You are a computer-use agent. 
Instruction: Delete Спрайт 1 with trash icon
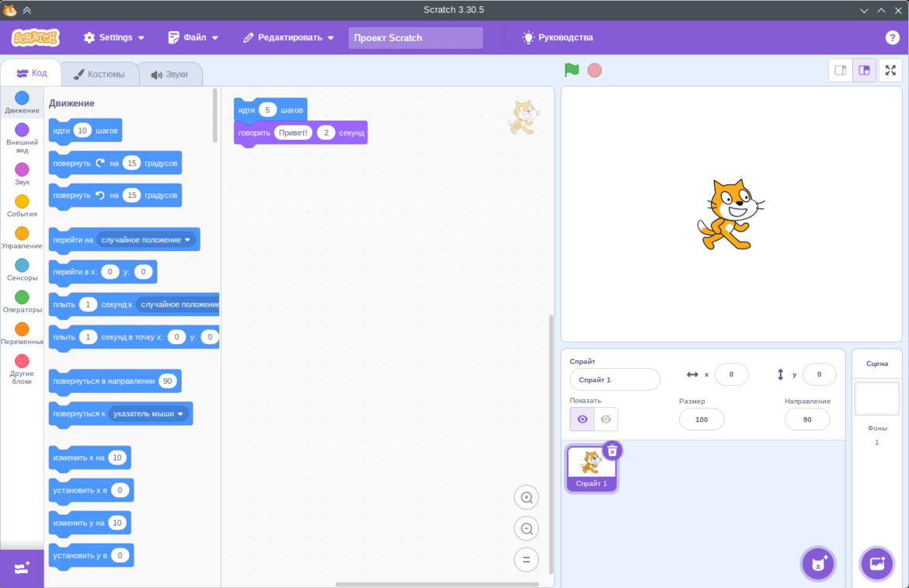pos(612,451)
